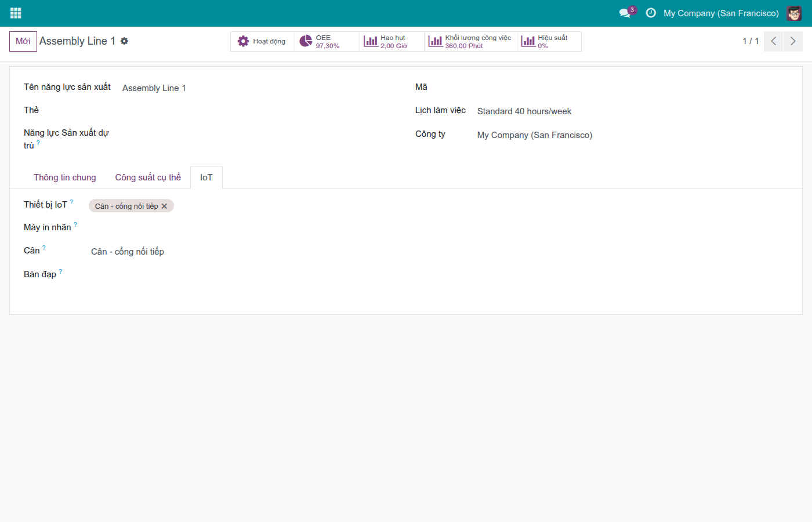Open the apps grid menu icon

(16, 13)
